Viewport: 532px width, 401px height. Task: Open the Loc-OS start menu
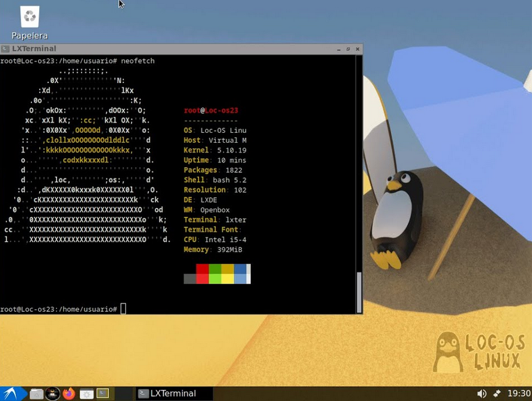pos(12,394)
